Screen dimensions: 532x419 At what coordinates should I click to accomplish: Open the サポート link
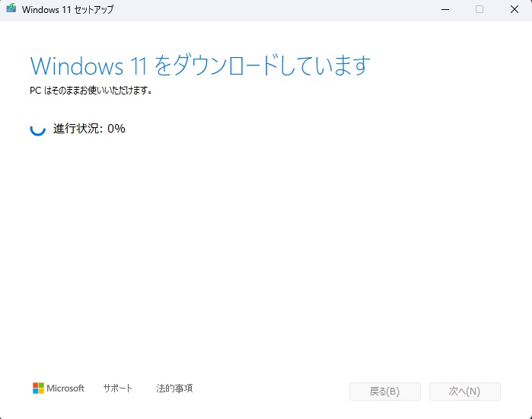[118, 388]
